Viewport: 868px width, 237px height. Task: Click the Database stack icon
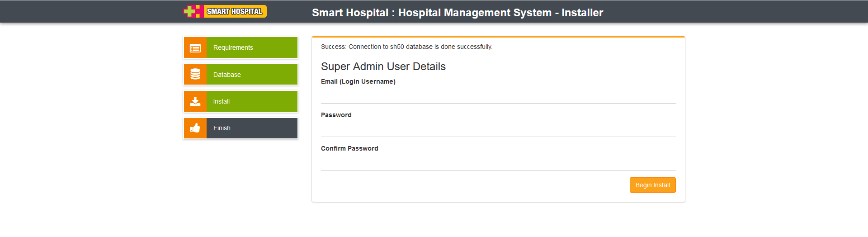[195, 75]
